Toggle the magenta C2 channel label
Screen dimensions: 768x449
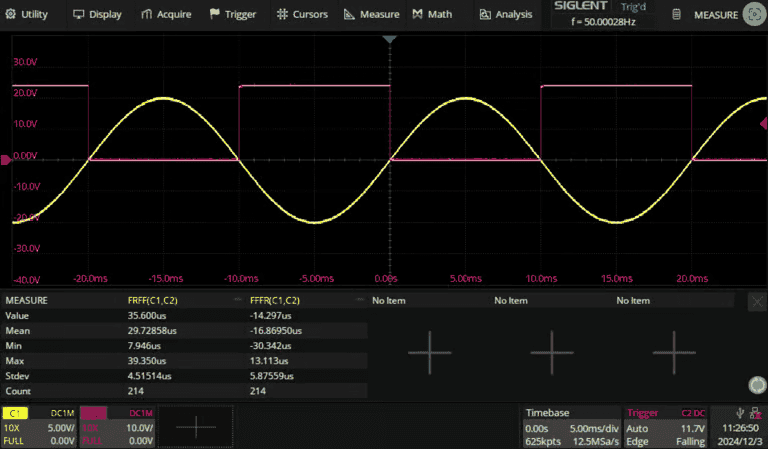tap(93, 413)
